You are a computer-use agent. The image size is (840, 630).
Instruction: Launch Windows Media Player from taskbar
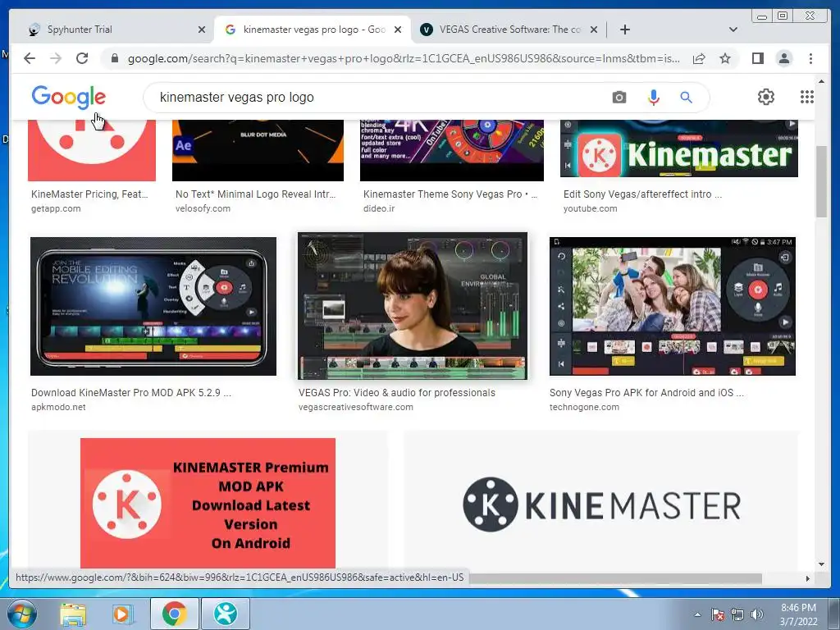point(121,614)
